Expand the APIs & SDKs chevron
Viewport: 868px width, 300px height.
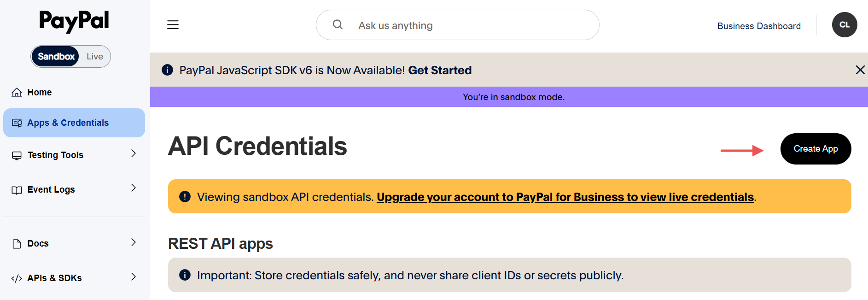pos(134,277)
